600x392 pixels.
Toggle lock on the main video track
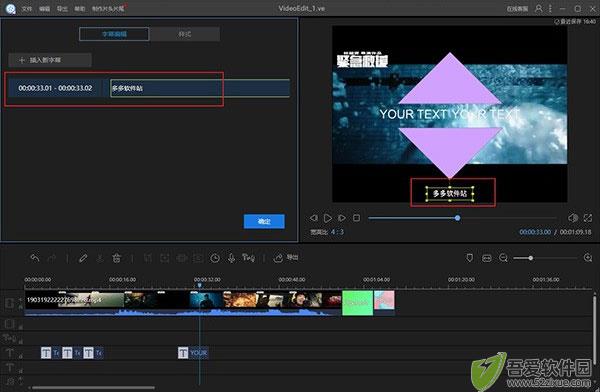click(20, 307)
